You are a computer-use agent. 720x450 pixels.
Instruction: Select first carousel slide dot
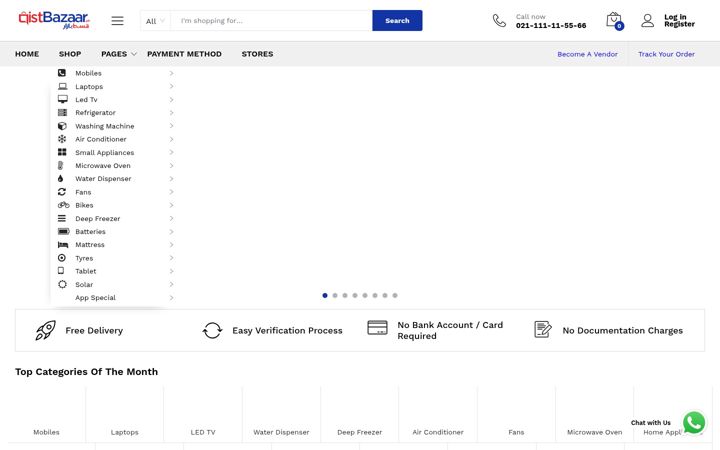coord(325,295)
